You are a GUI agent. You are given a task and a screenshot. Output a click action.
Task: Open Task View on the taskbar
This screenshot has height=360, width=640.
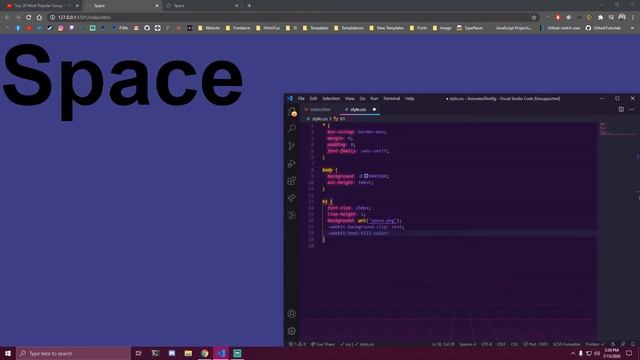coord(139,353)
